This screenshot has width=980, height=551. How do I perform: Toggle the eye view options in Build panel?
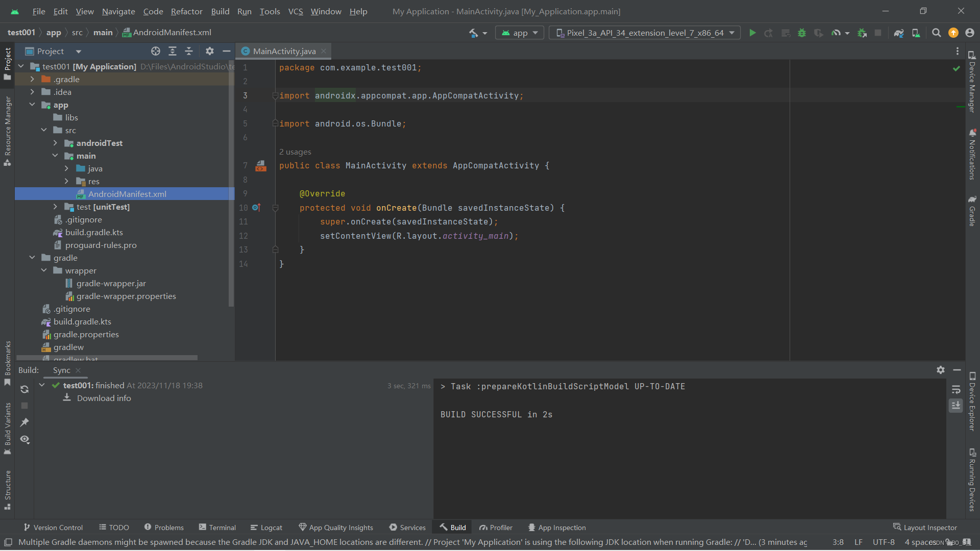point(24,439)
